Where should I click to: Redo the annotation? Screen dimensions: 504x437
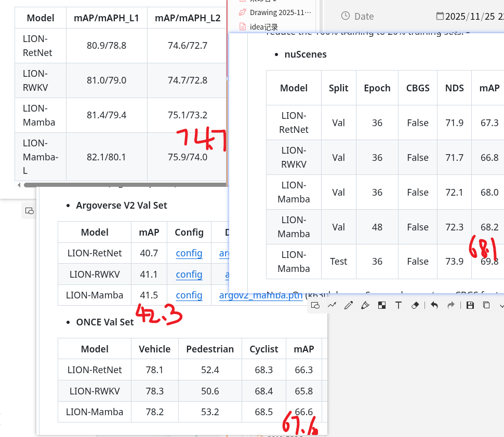tap(451, 305)
